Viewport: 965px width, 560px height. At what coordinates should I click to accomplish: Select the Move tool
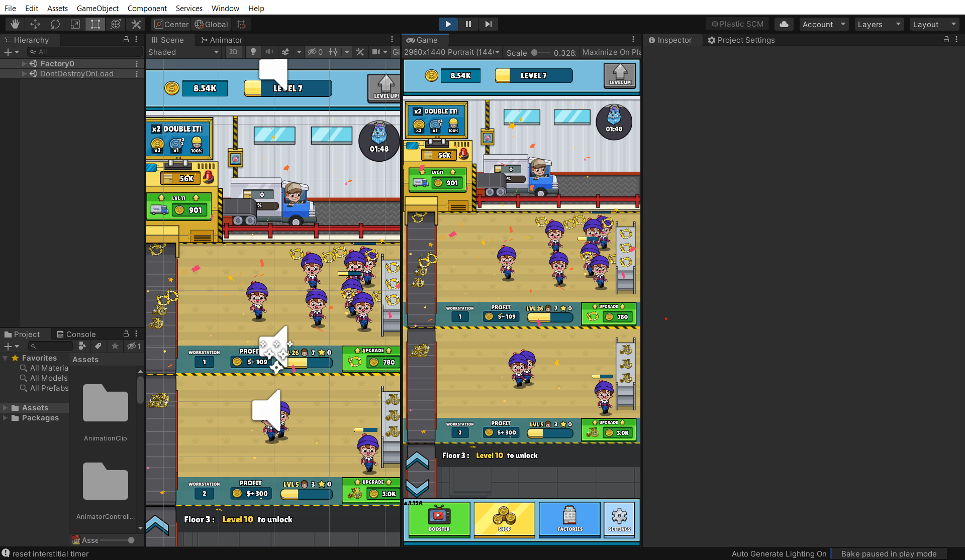click(35, 24)
